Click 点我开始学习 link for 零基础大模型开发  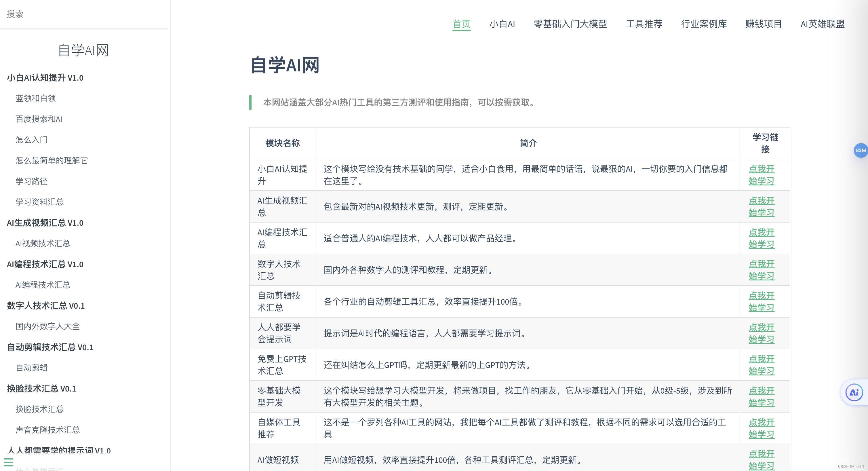[x=762, y=396]
